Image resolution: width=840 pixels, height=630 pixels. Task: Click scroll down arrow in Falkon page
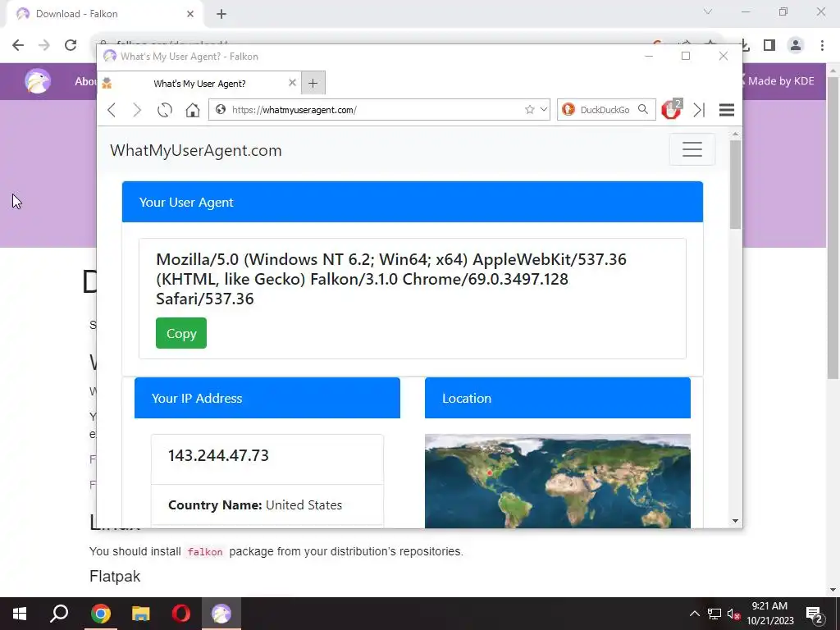point(735,521)
